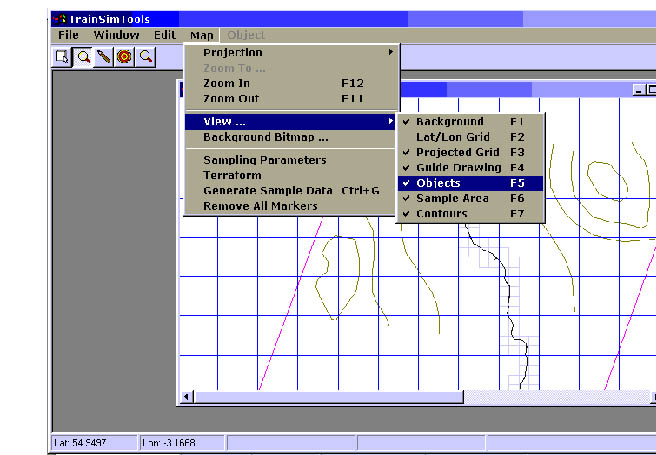Click the Lon -3.1668 status field
Screen dimensions: 656x455
[182, 442]
